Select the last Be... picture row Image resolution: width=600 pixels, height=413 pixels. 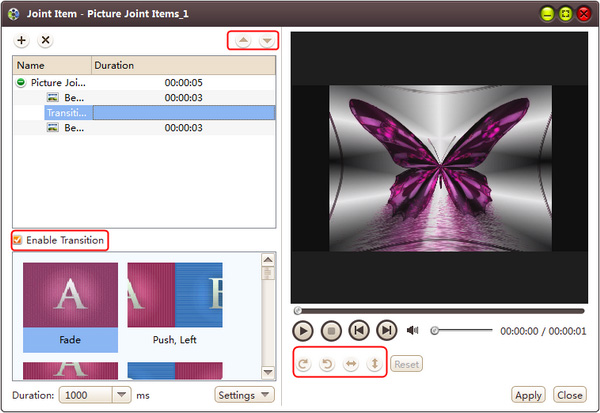(x=144, y=128)
